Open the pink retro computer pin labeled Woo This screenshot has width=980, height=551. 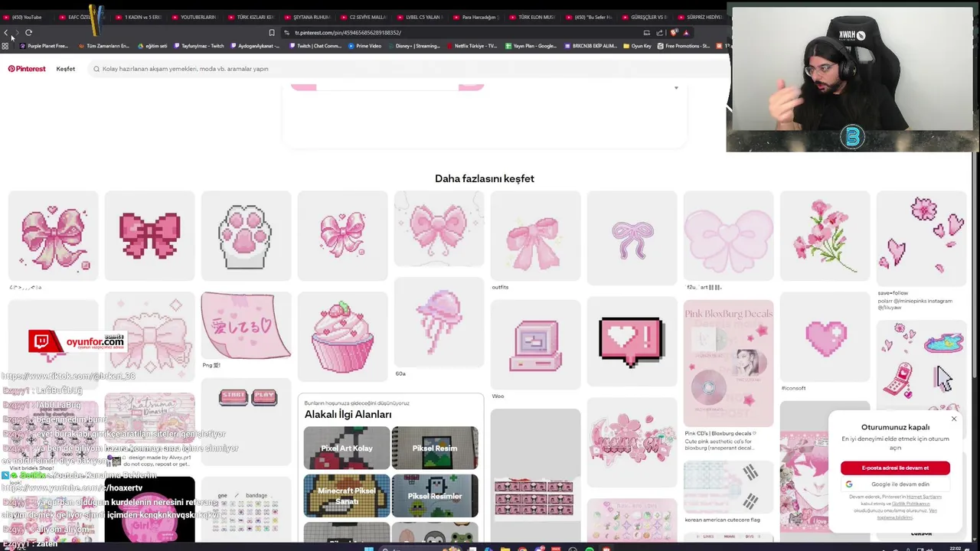[535, 344]
